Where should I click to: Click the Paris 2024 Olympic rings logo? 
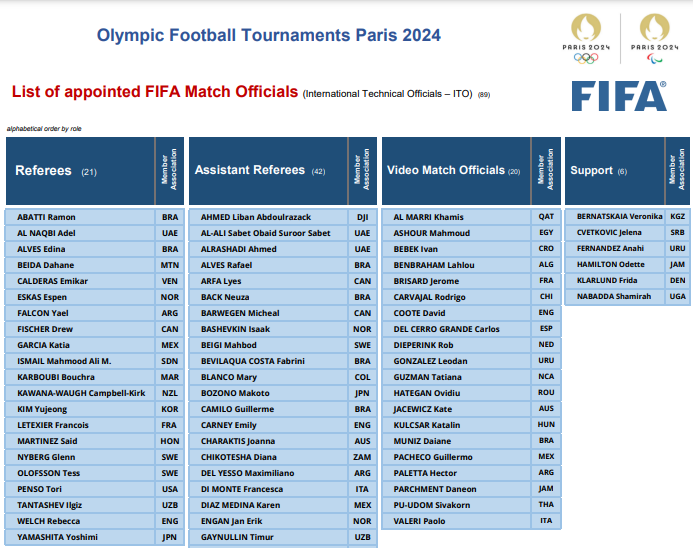pos(586,38)
